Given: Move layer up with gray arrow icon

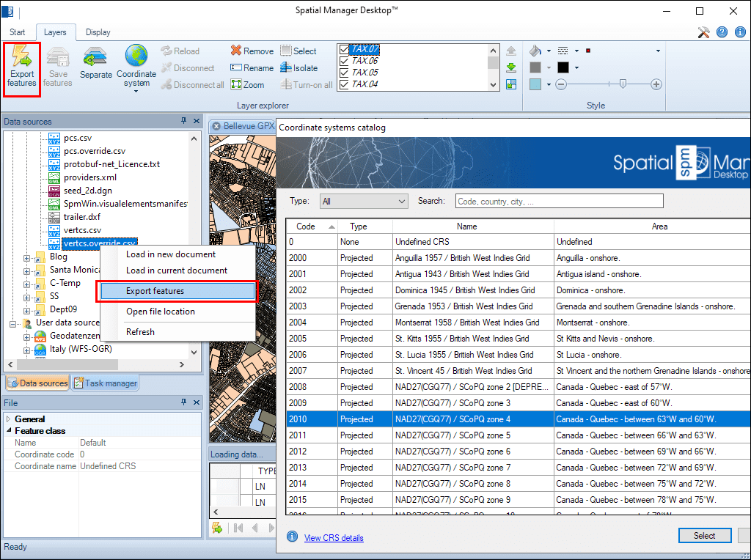Looking at the screenshot, I should [x=511, y=51].
